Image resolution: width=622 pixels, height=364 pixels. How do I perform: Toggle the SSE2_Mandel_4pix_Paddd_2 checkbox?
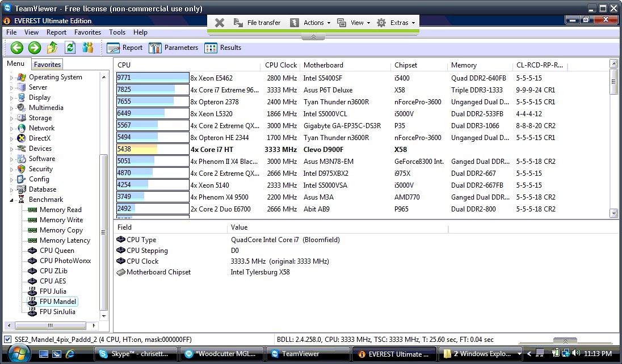7,340
